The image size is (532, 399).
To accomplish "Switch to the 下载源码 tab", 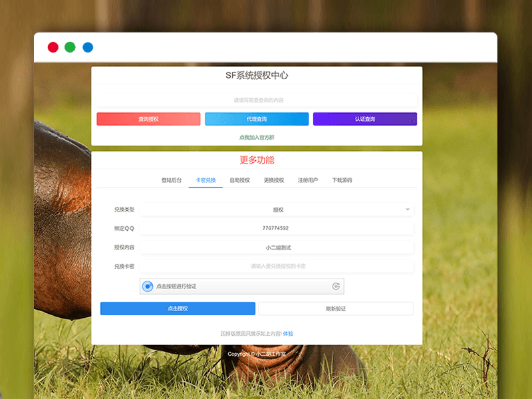I will click(x=342, y=180).
